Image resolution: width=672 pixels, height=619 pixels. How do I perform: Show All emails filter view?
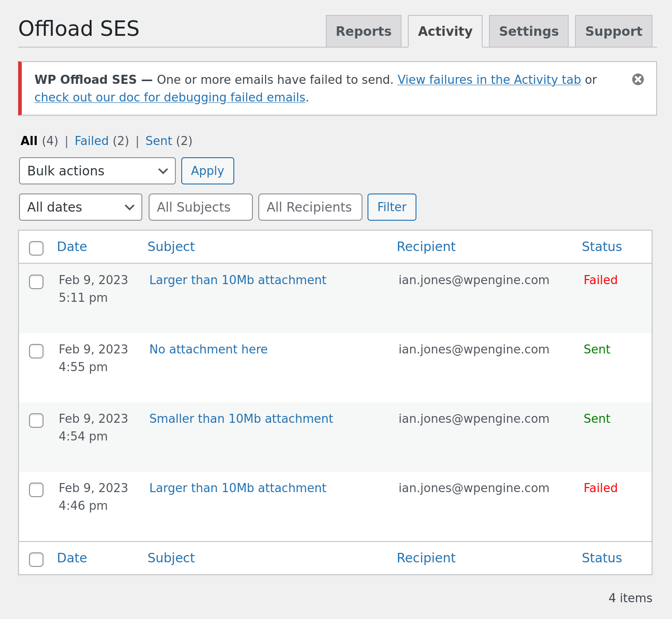pyautogui.click(x=29, y=141)
